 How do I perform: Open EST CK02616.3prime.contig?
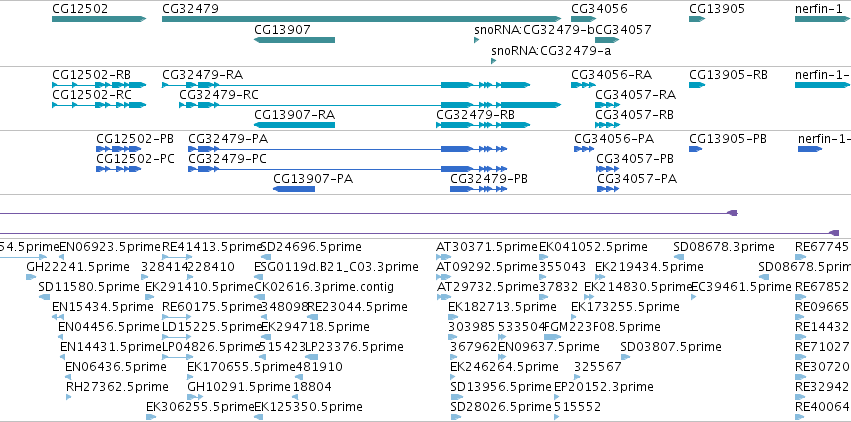coord(324,286)
